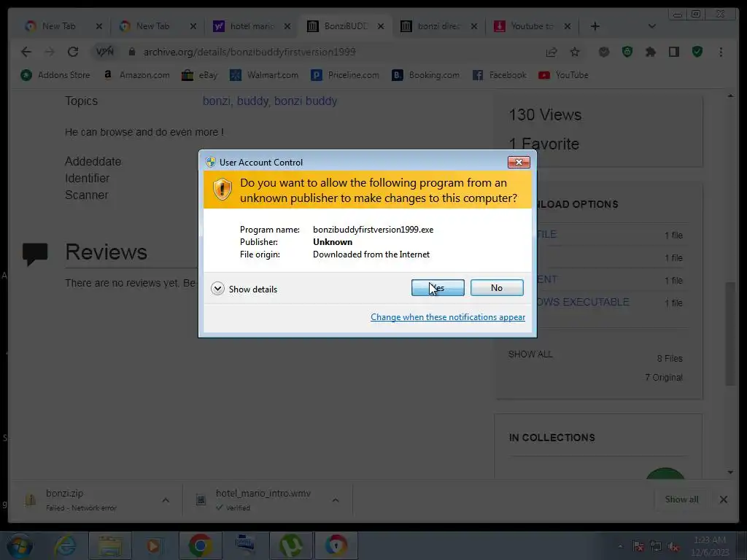This screenshot has height=560, width=747.
Task: Click the '7 Original' files link
Action: coord(664,377)
